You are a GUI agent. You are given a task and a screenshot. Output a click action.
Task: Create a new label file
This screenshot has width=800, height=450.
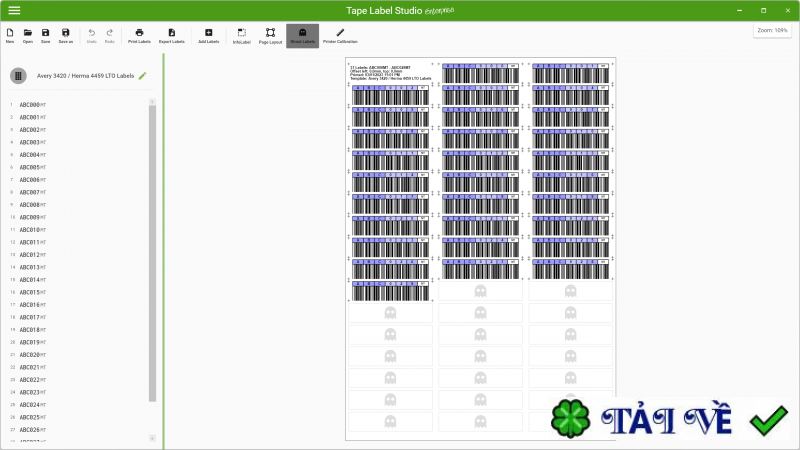point(9,35)
